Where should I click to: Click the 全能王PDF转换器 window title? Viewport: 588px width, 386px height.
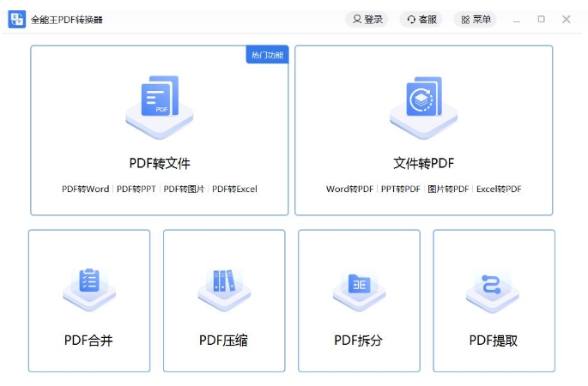67,20
